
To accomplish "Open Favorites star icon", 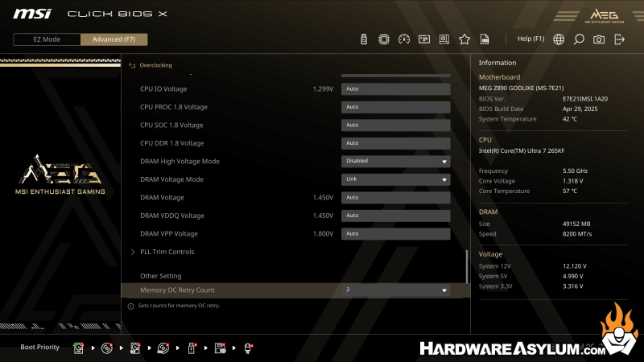I will click(x=464, y=39).
